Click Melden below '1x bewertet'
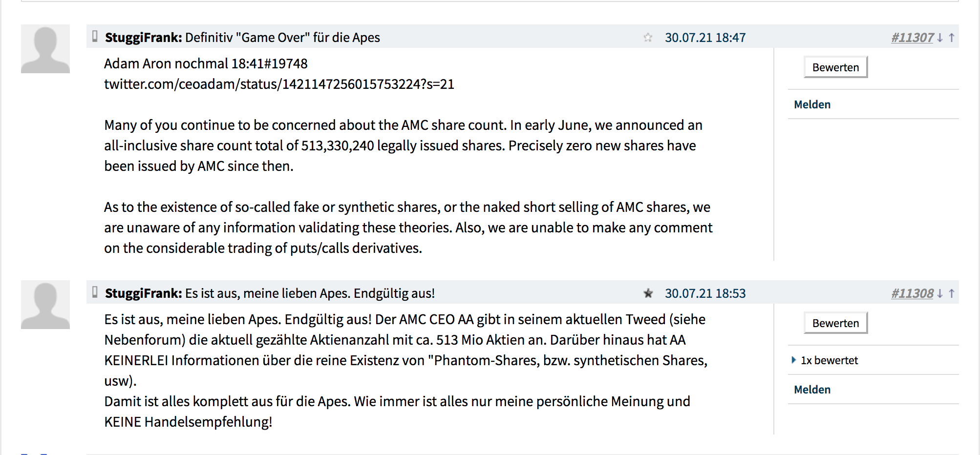This screenshot has width=980, height=455. coord(811,389)
